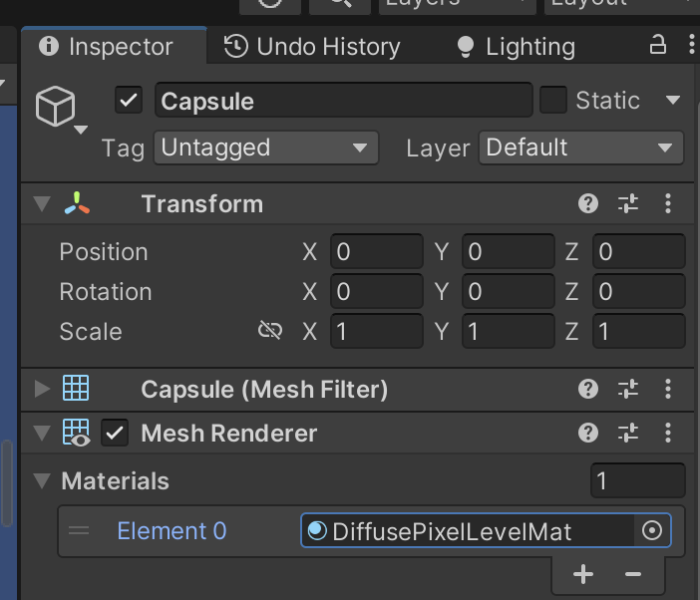The image size is (700, 600).
Task: Click Rotation Z field
Action: [x=639, y=291]
